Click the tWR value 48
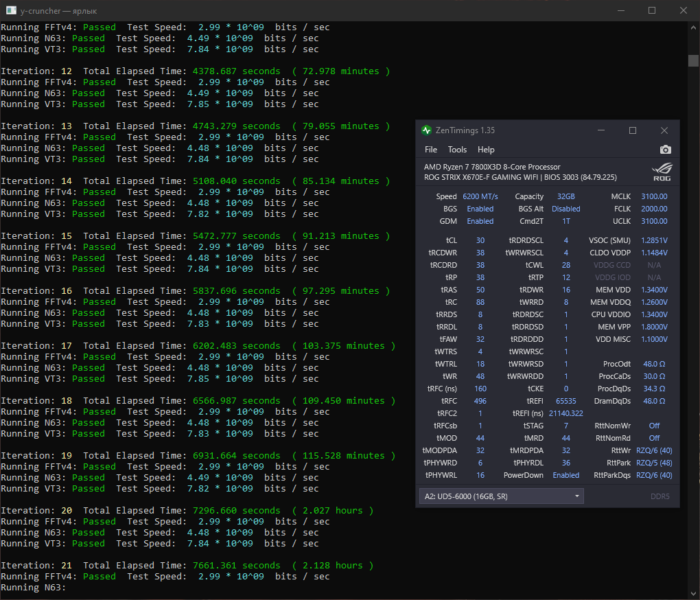The image size is (700, 600). (480, 376)
